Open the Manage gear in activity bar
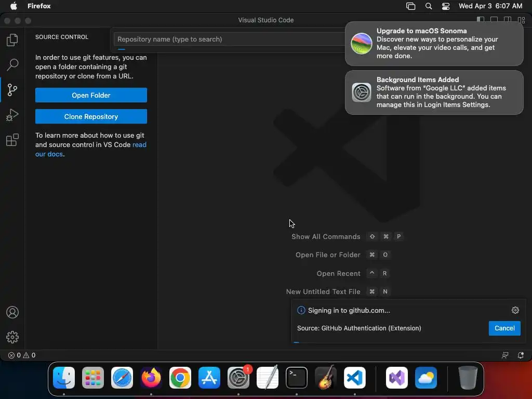Screen dimensions: 532x399 [x=12, y=337]
